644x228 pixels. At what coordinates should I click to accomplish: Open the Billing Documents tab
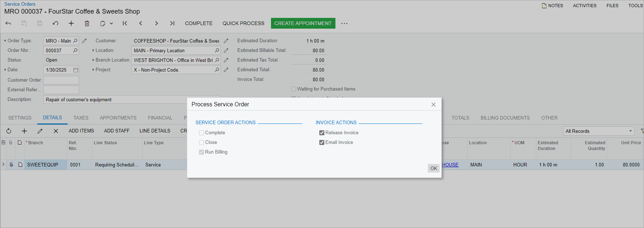pyautogui.click(x=505, y=118)
